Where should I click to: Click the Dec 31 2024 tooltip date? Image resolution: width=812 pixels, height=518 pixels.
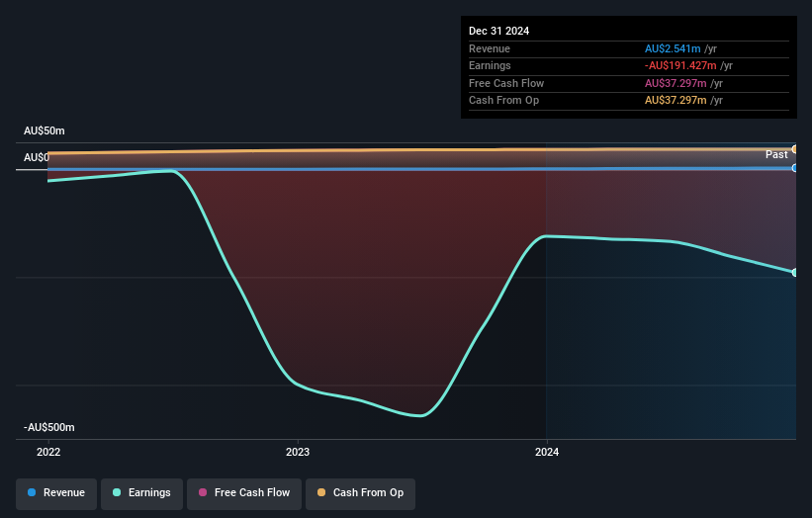(x=498, y=31)
